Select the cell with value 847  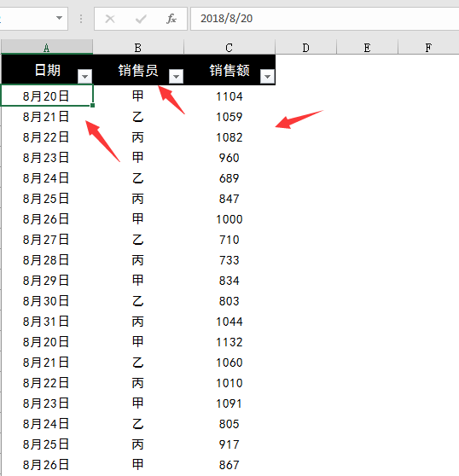229,199
